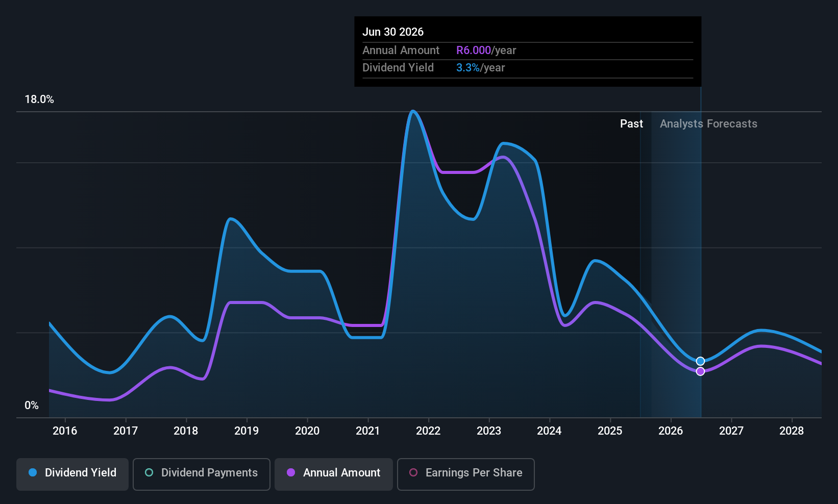Click the 18.0% y-axis label
The image size is (838, 504).
point(39,99)
